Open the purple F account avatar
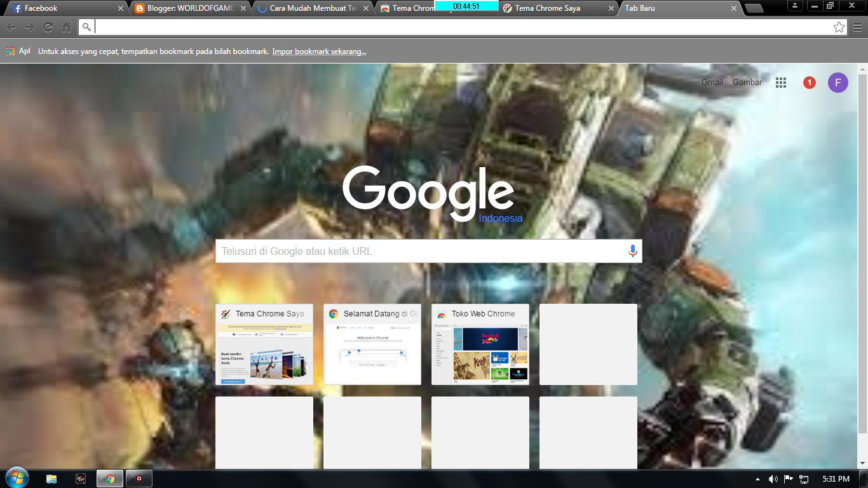Screen dimensions: 868x488 point(838,83)
